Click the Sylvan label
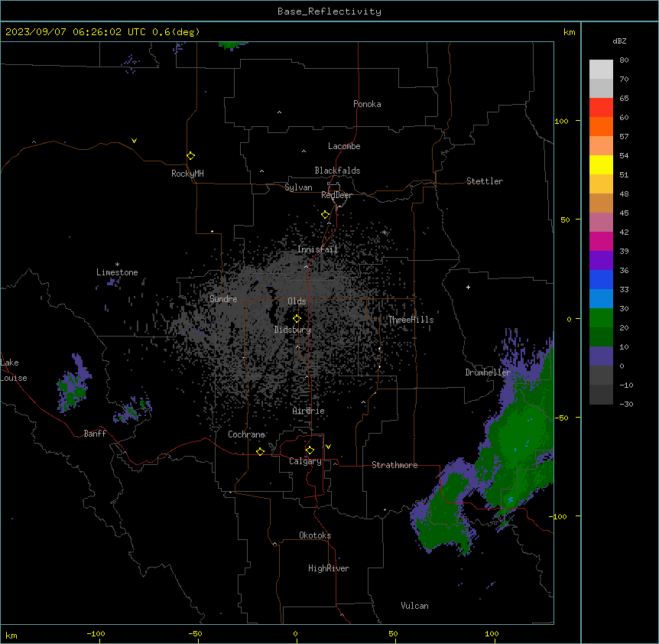The width and height of the screenshot is (659, 644). pyautogui.click(x=298, y=187)
